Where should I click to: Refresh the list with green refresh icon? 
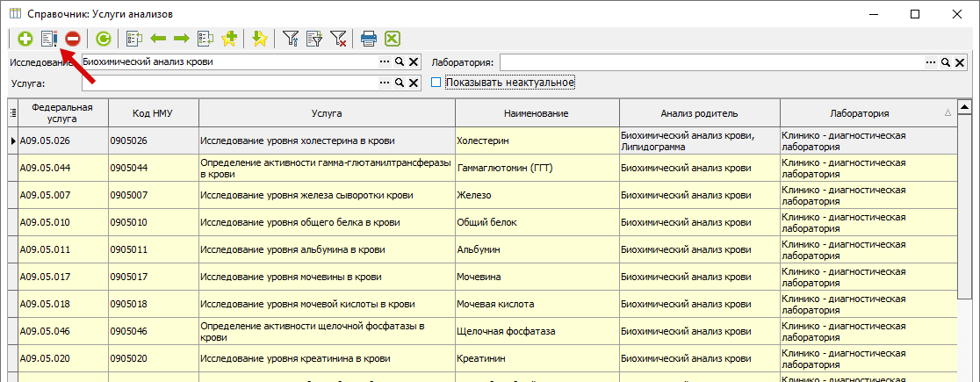click(104, 39)
